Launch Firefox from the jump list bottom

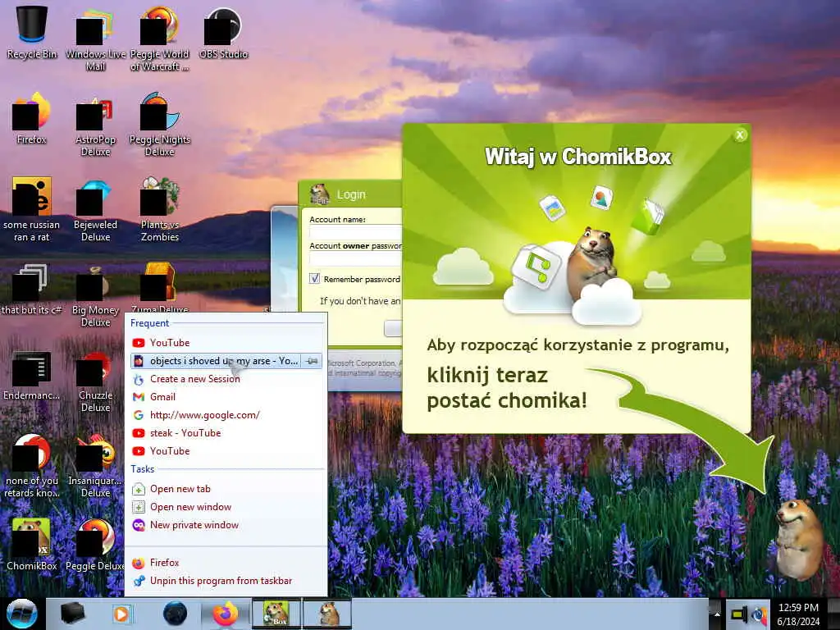coord(226,563)
